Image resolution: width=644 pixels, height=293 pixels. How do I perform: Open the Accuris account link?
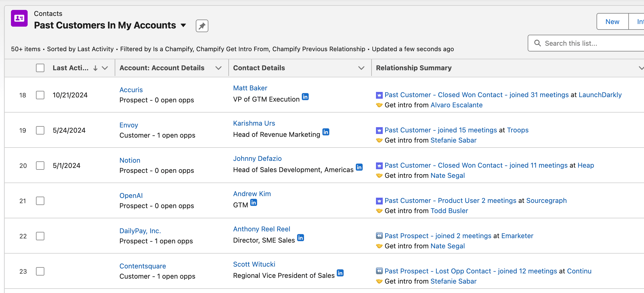coord(131,90)
